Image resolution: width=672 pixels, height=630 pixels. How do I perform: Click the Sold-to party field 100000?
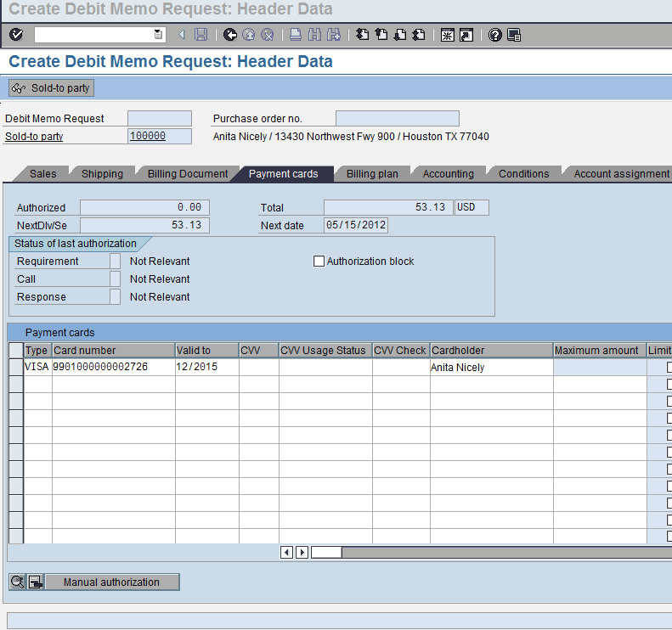(x=160, y=136)
